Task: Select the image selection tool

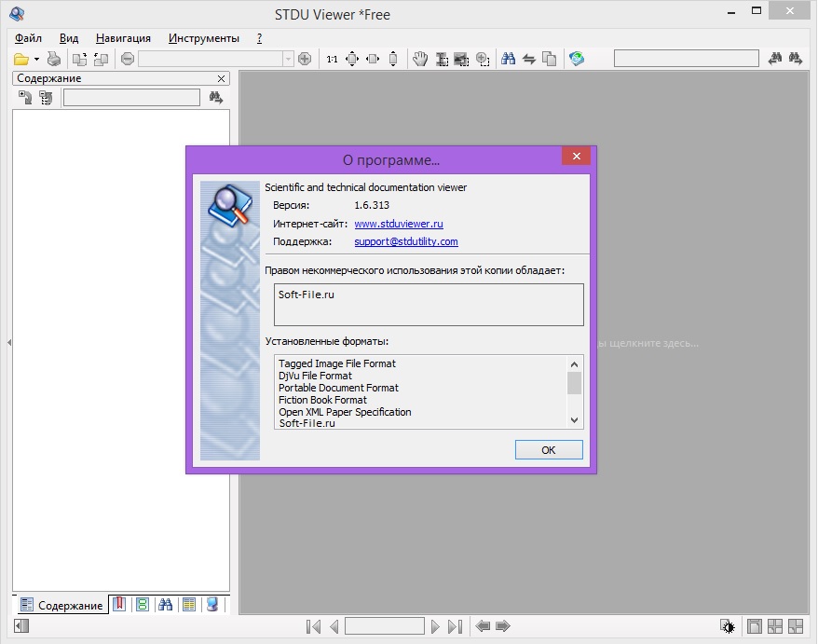Action: tap(461, 59)
